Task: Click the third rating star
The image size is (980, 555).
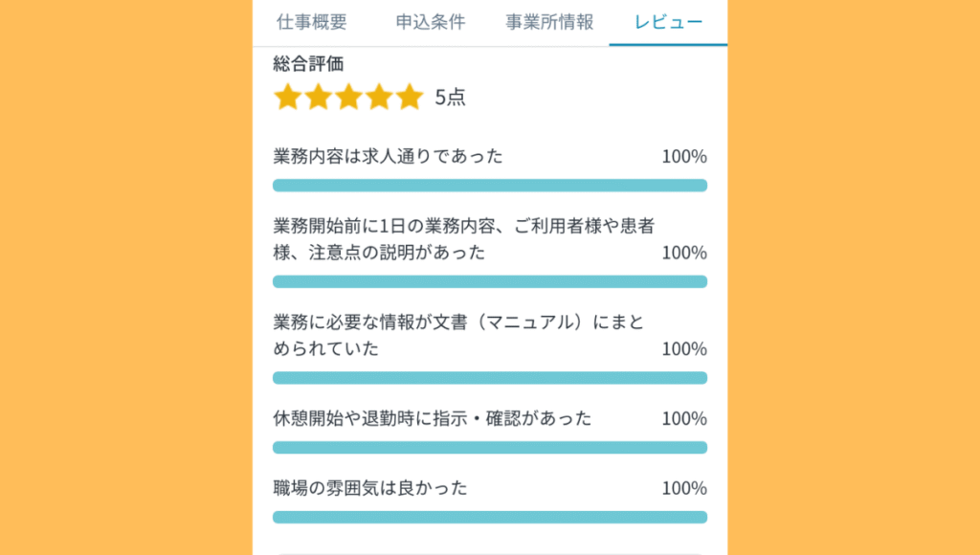Action: [348, 97]
